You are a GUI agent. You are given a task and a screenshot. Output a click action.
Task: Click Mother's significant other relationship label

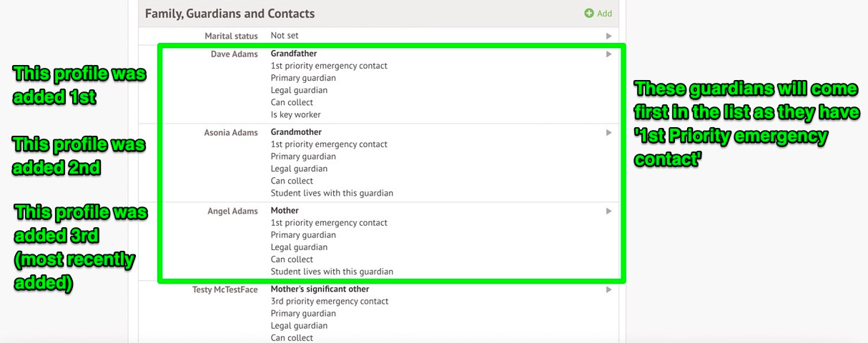click(x=320, y=289)
